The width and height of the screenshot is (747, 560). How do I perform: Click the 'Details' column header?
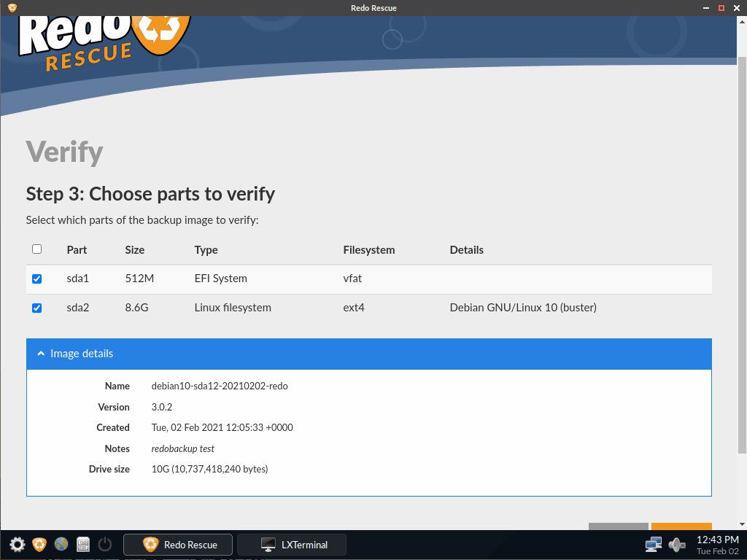tap(466, 250)
